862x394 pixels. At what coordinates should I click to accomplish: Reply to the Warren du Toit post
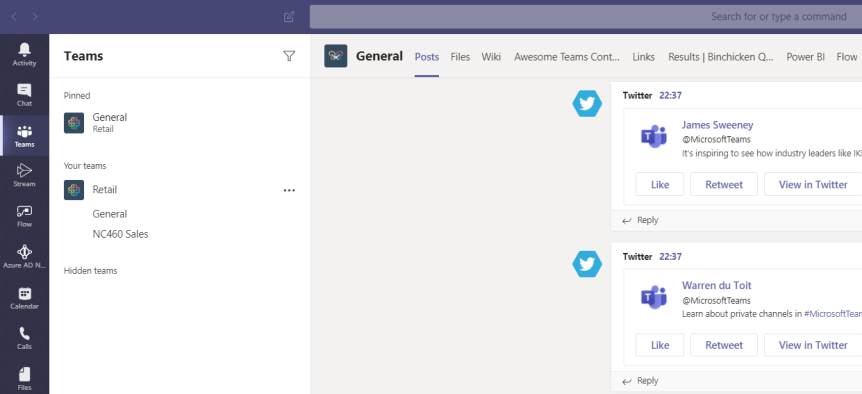click(640, 381)
